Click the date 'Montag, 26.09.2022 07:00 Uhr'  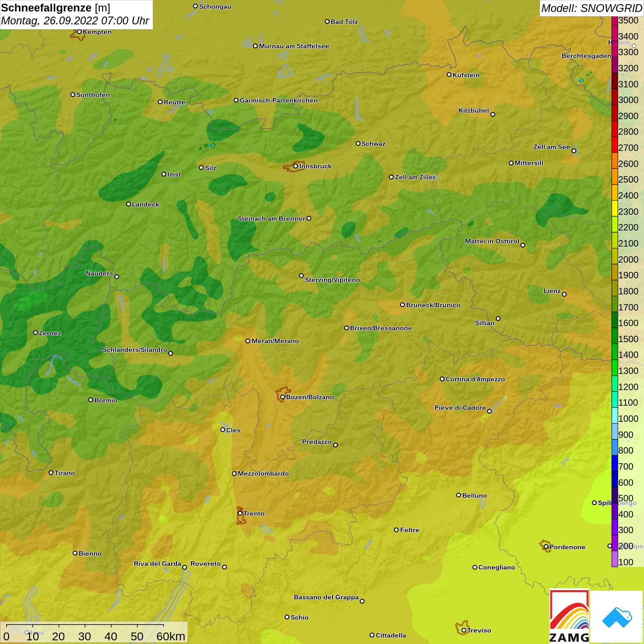pos(75,21)
